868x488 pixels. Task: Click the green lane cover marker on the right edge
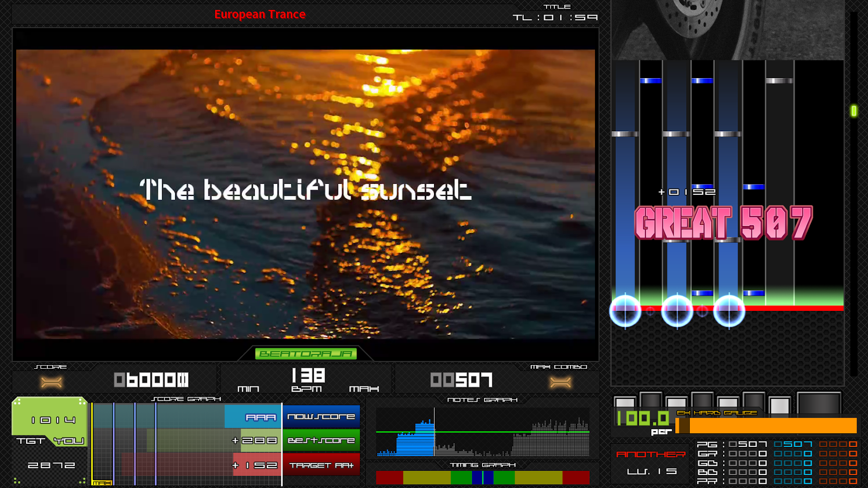pos(853,110)
